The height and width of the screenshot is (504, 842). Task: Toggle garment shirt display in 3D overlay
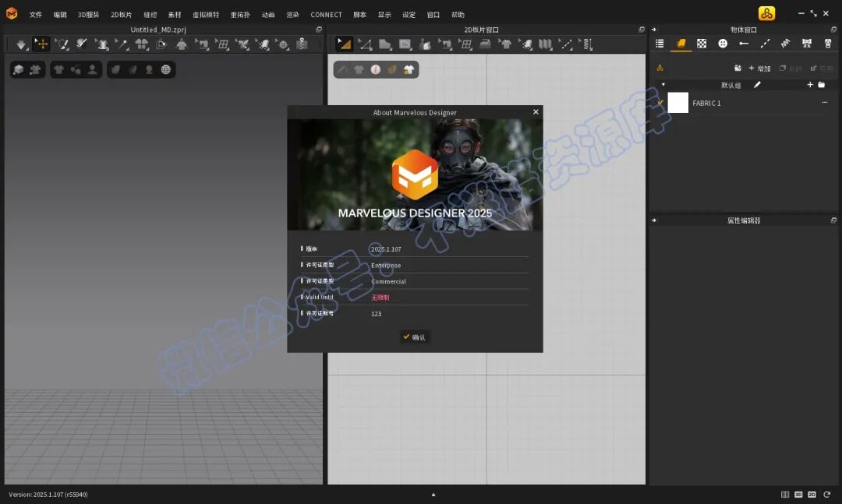point(58,69)
